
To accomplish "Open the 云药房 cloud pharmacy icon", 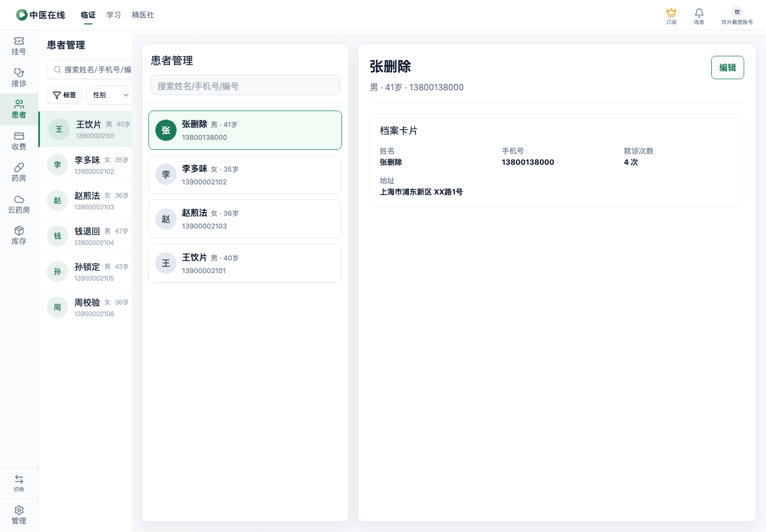I will pos(19,199).
